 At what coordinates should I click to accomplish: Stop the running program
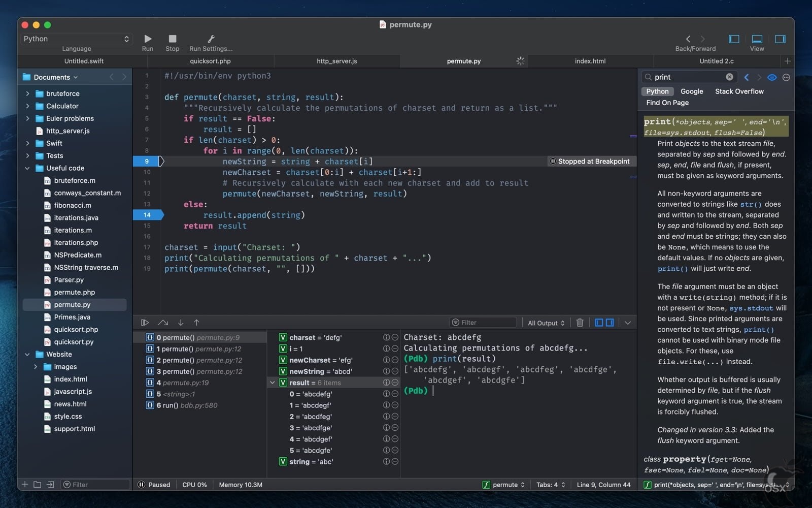coord(173,39)
